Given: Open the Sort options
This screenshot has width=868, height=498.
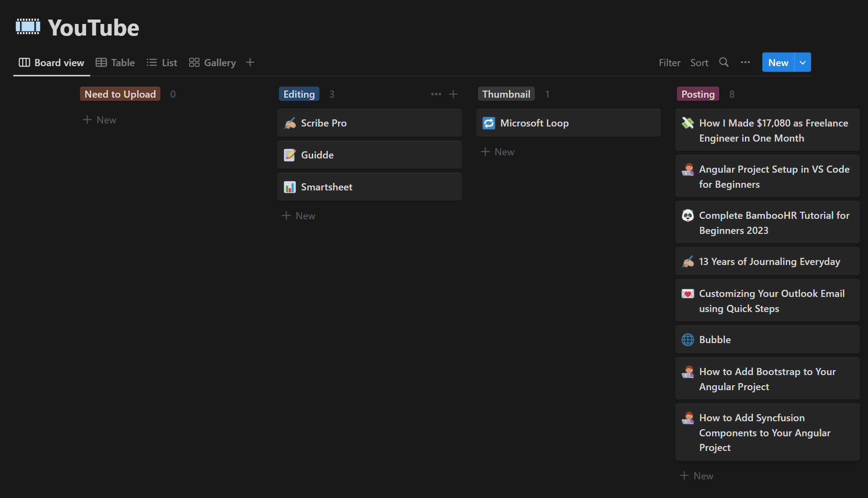Looking at the screenshot, I should [699, 63].
